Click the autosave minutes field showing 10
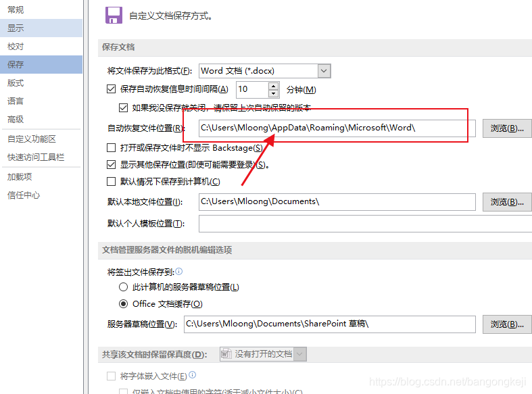This screenshot has height=394, width=532. coord(252,89)
